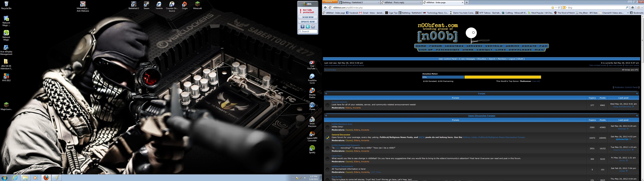
Task: Click the Logout [ t0keN ] link
Action: point(516,59)
